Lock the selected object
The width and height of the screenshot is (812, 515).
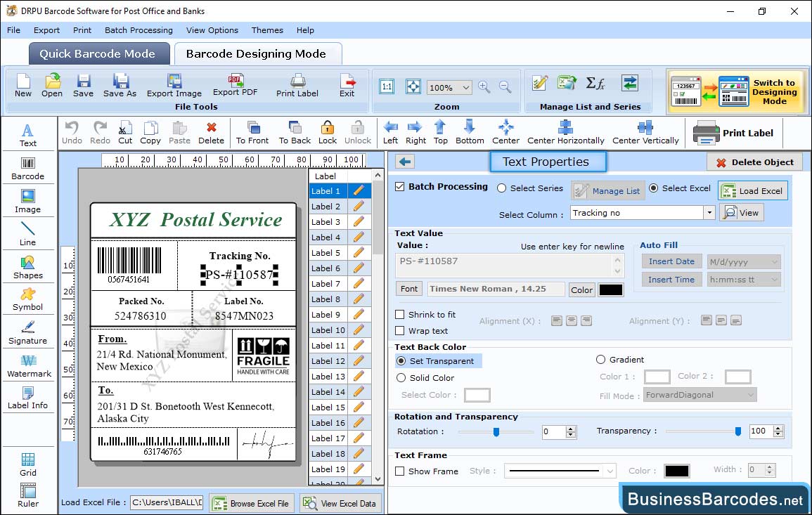(328, 133)
